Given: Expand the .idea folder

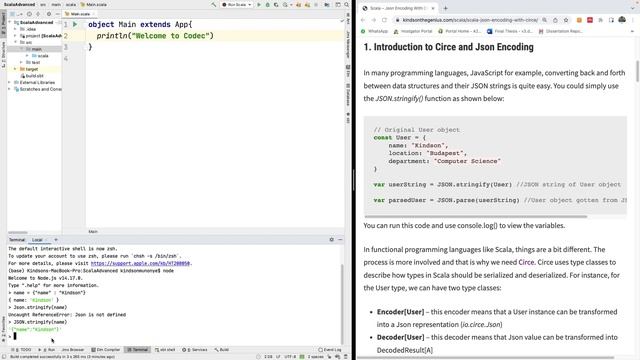Looking at the screenshot, I should click(16, 29).
